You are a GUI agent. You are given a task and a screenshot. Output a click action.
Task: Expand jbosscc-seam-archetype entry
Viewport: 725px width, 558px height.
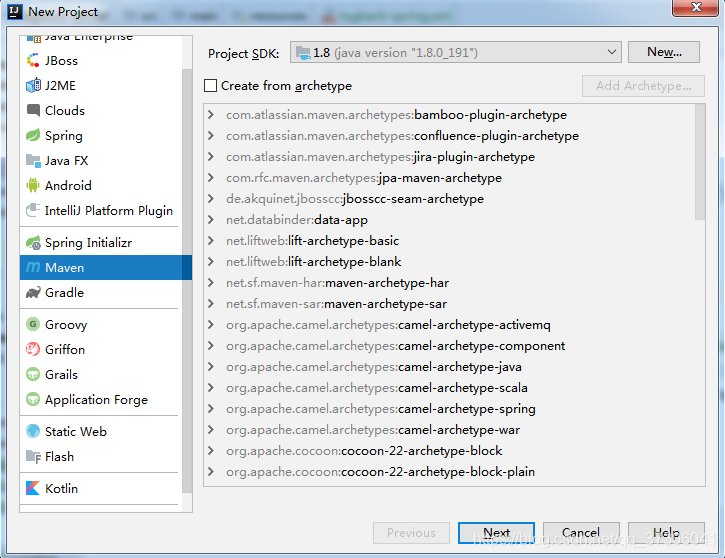[211, 198]
